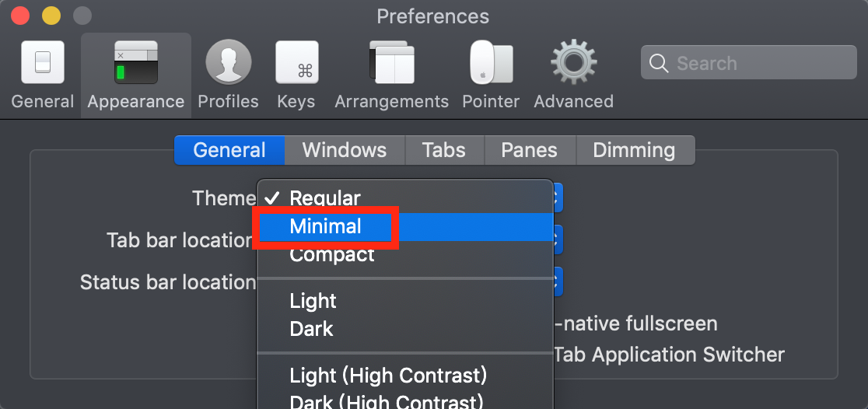Open the Pointer preferences icon

[x=491, y=62]
